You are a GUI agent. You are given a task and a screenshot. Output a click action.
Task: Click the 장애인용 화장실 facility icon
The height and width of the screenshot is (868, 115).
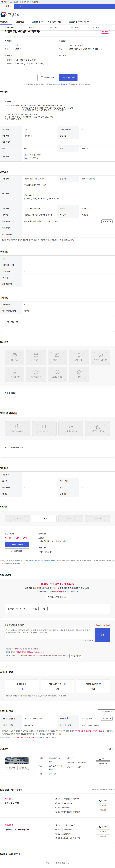point(71,429)
